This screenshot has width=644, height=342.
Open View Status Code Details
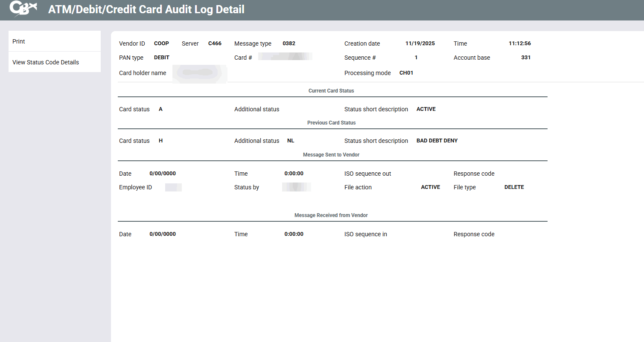[46, 62]
